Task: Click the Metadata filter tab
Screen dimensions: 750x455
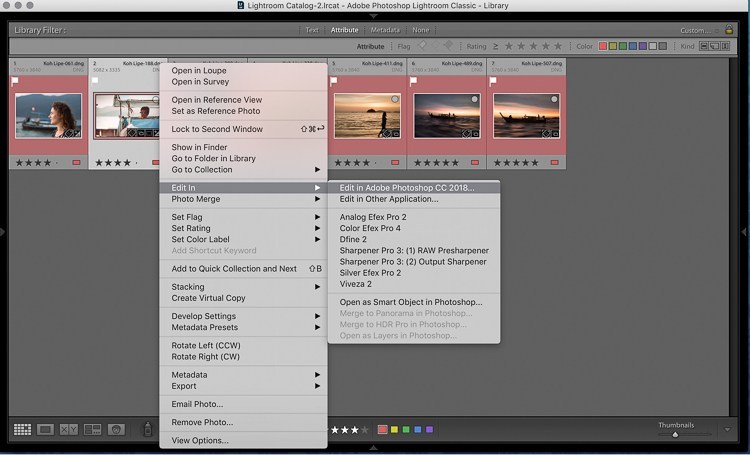Action: point(385,30)
